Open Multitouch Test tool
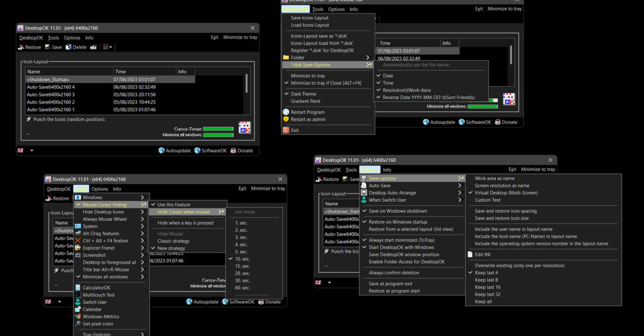The width and height of the screenshot is (644, 336). point(98,295)
